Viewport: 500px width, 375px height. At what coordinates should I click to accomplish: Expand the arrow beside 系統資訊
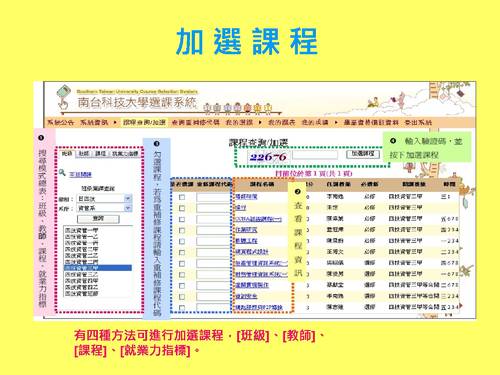pyautogui.click(x=115, y=122)
